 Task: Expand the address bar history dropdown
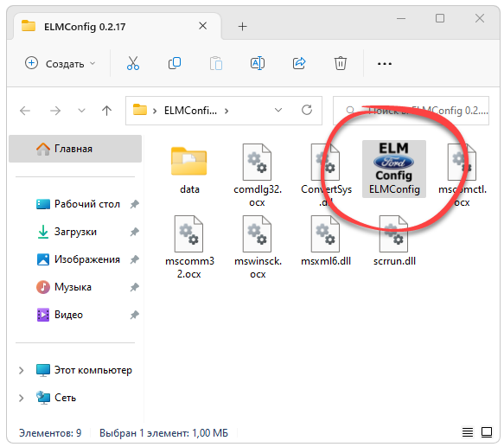coord(278,111)
